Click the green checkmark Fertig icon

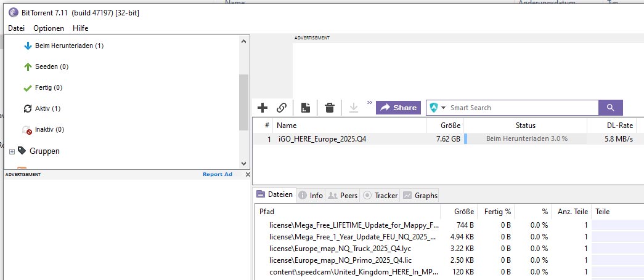[x=28, y=88]
